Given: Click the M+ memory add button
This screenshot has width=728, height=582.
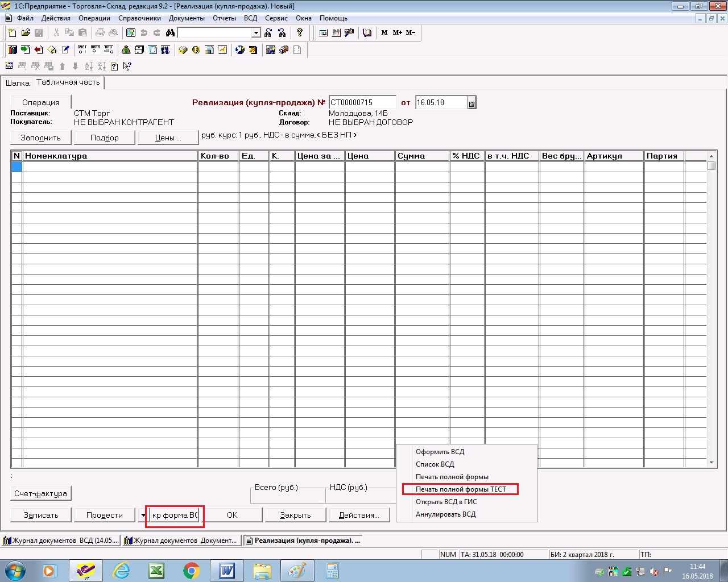Looking at the screenshot, I should point(398,33).
